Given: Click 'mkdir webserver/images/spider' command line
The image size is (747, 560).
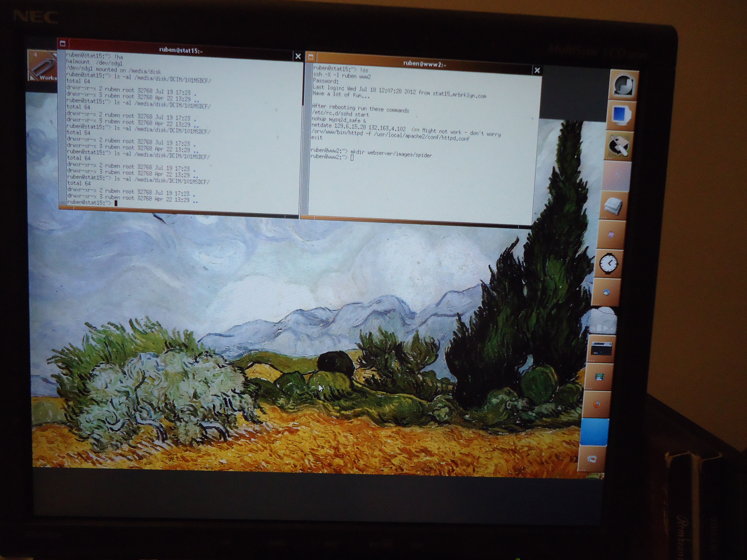Looking at the screenshot, I should coord(371,153).
